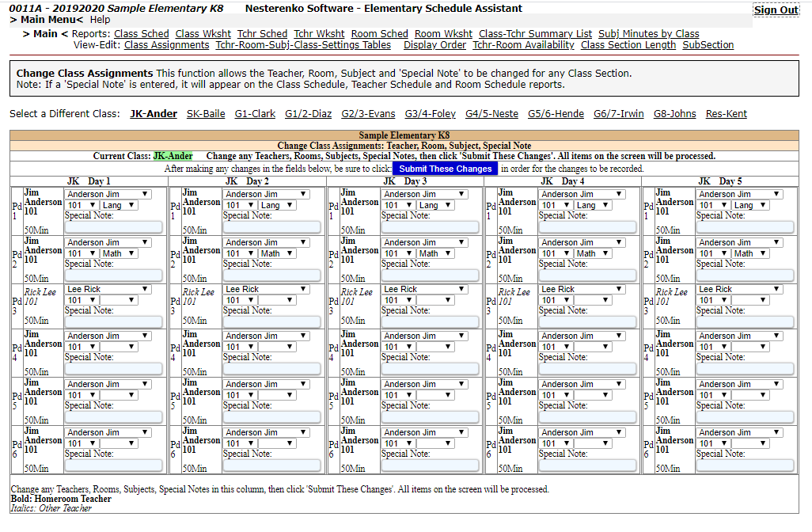This screenshot has height=532, width=812.
Task: Open Day 1 Period 2 Math subject dropdown
Action: point(119,253)
